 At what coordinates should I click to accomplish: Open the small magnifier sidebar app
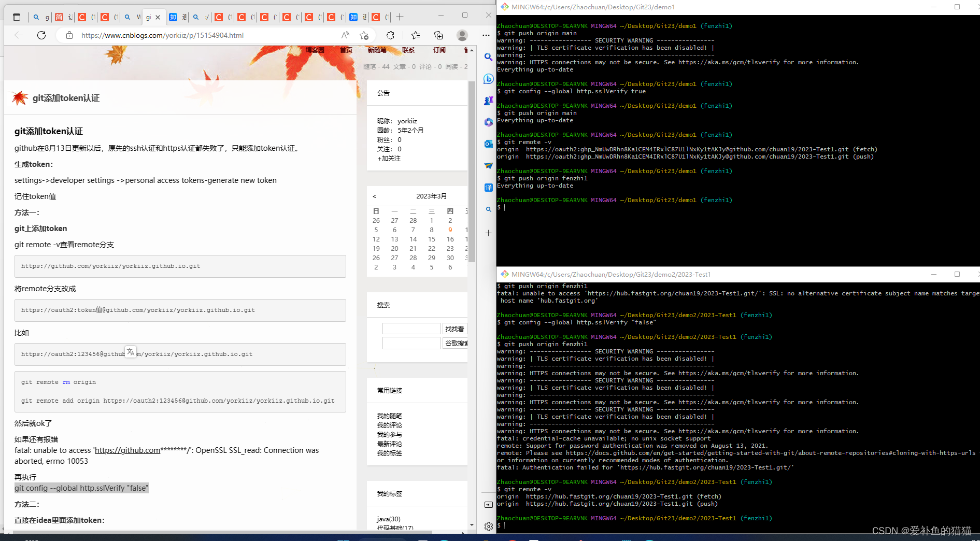[x=488, y=209]
